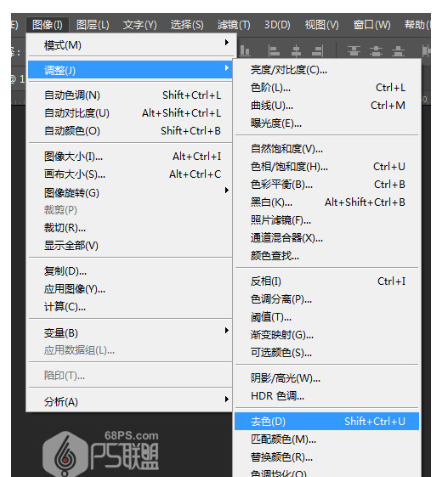The image size is (445, 477).
Task: Open the 渐变映射(G) adjustment
Action: pyautogui.click(x=327, y=335)
